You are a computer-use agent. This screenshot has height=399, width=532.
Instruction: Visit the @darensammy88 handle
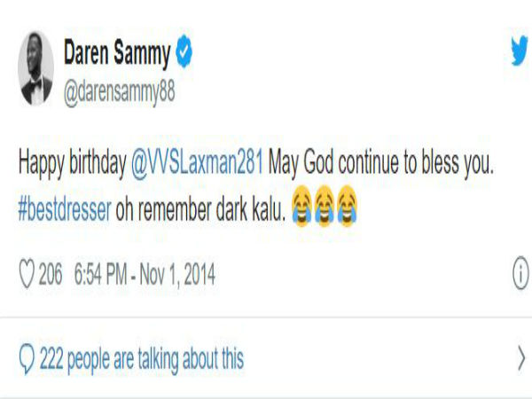pyautogui.click(x=119, y=91)
